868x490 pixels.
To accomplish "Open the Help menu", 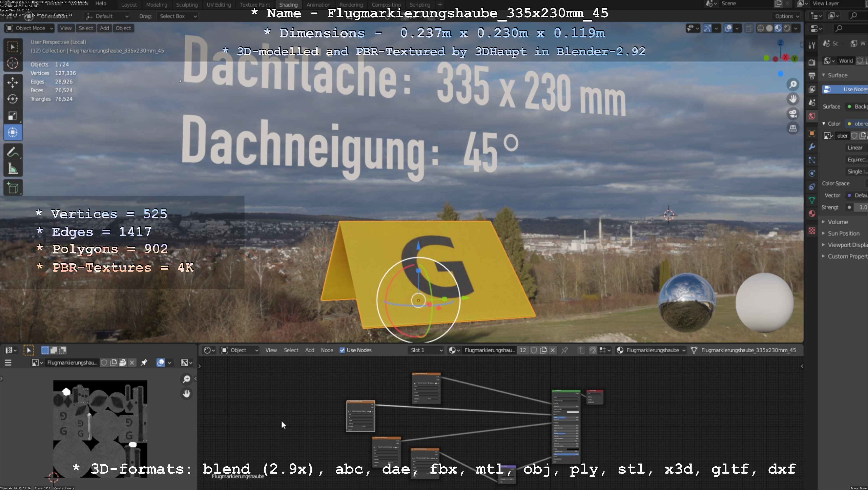I will pos(101,3).
